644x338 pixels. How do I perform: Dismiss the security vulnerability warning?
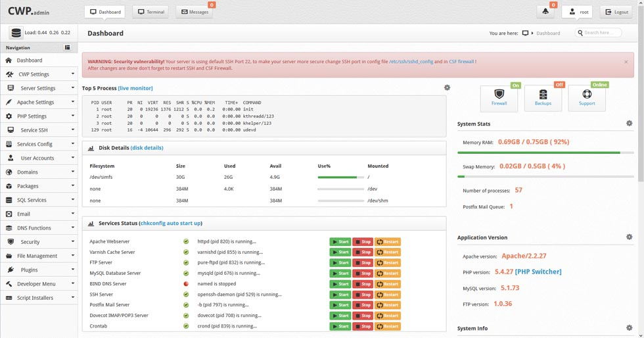click(x=626, y=62)
